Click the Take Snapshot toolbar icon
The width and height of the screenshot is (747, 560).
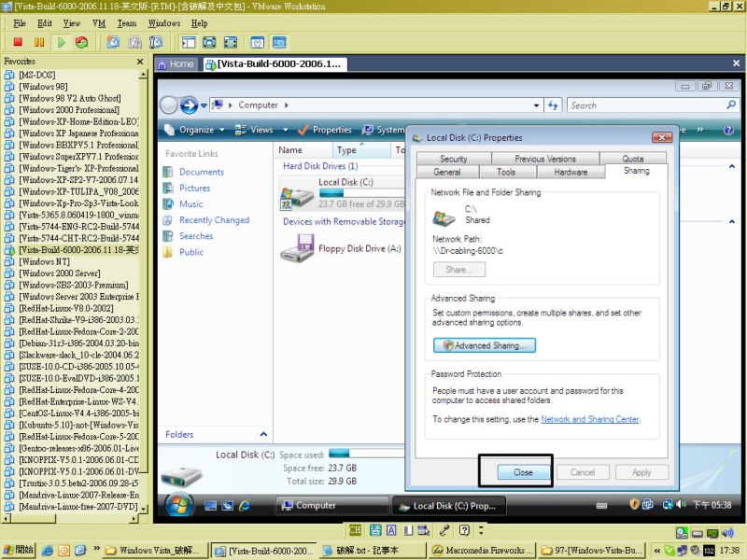[x=113, y=42]
